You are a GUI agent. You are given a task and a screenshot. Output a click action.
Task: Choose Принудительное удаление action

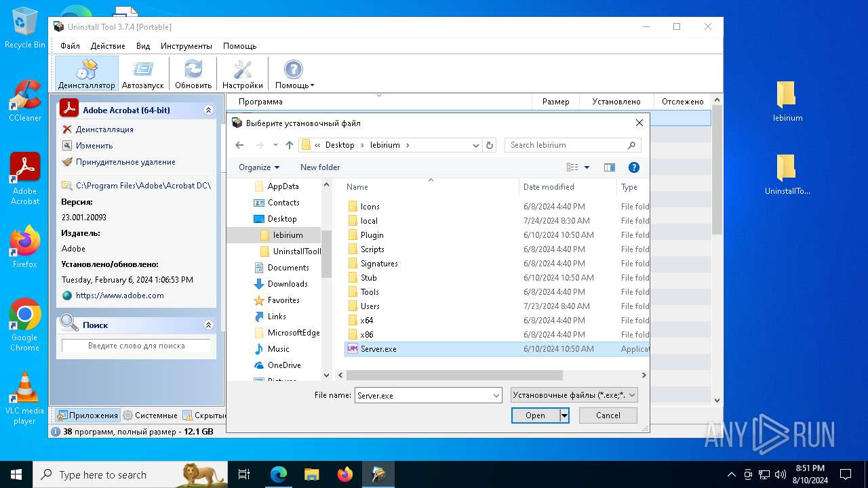(125, 162)
